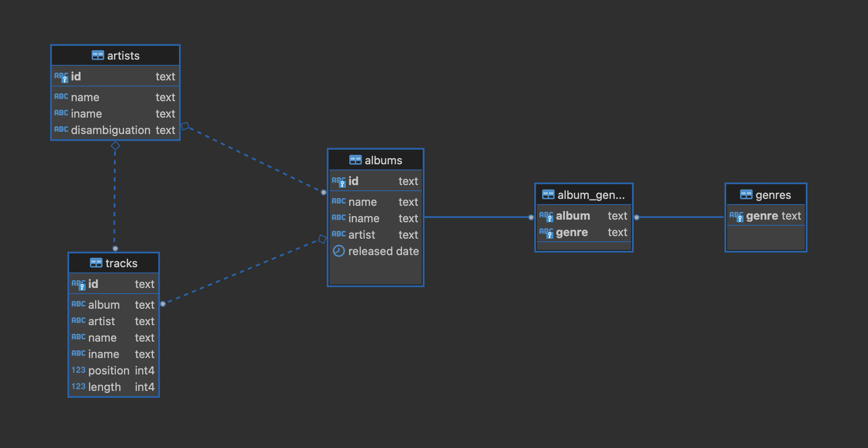Image resolution: width=868 pixels, height=448 pixels.
Task: Select the tracks table title
Action: click(x=121, y=263)
